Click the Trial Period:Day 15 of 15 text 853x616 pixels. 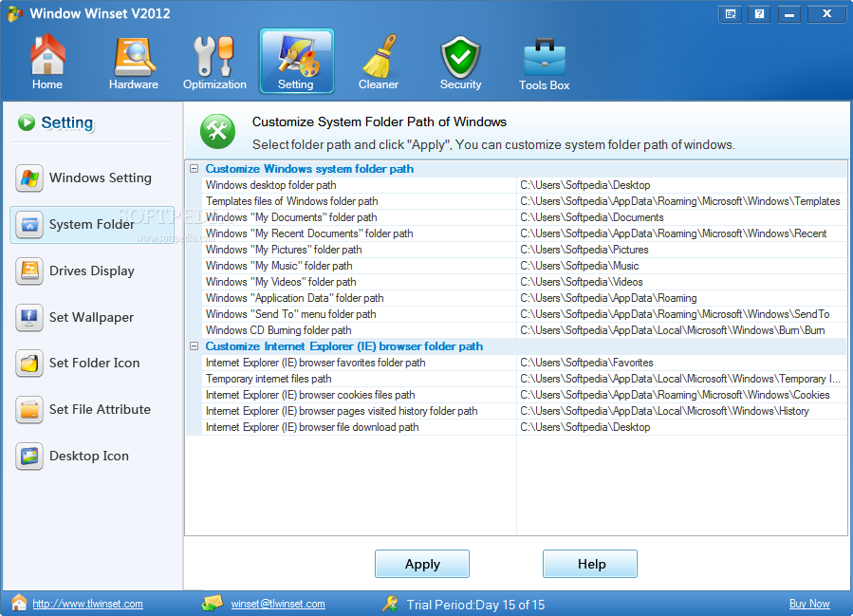point(475,605)
